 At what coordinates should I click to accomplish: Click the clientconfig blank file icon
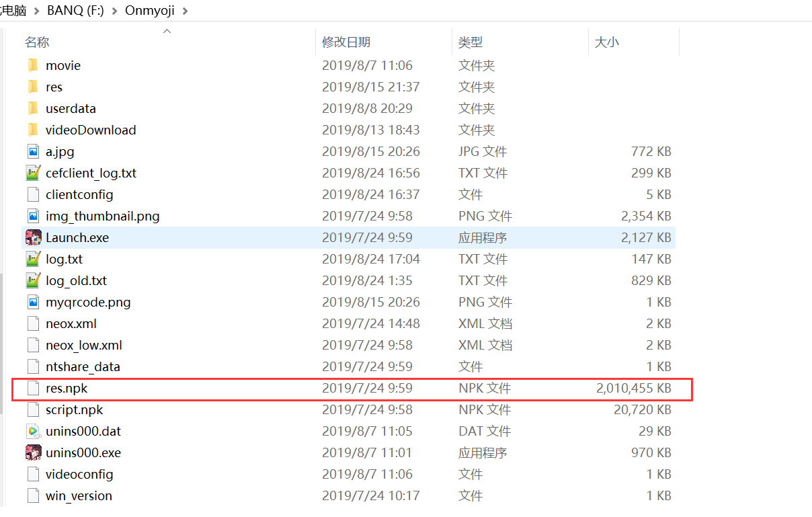33,194
